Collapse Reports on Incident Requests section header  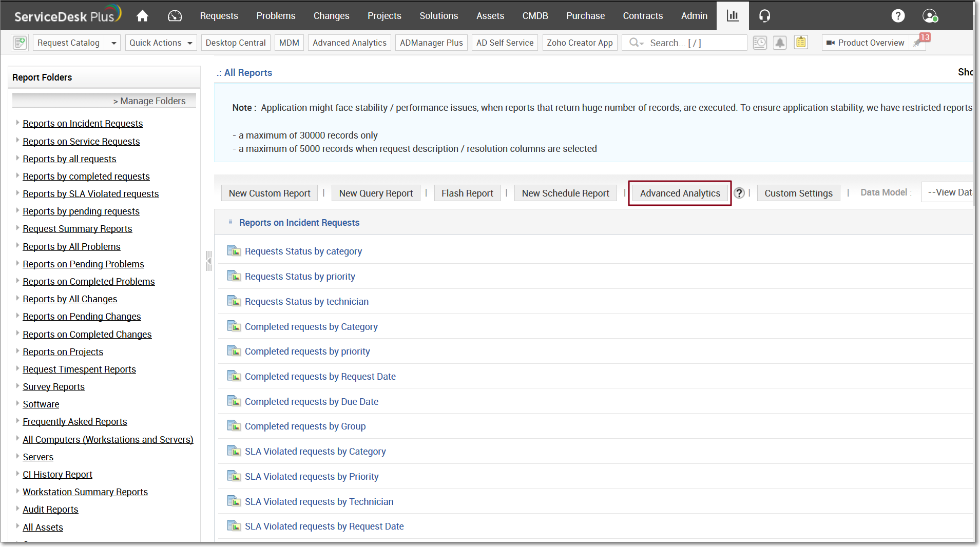(299, 222)
